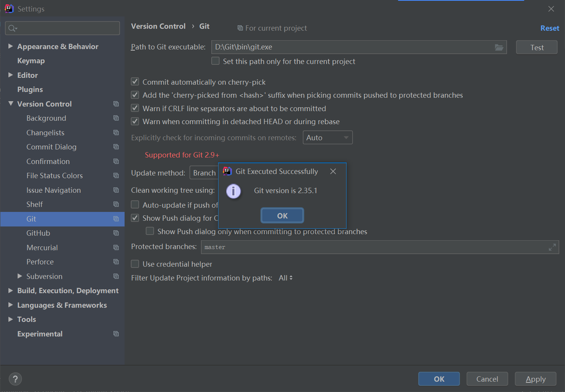The height and width of the screenshot is (392, 565).
Task: Select the Commit Dialog settings page
Action: click(x=51, y=147)
